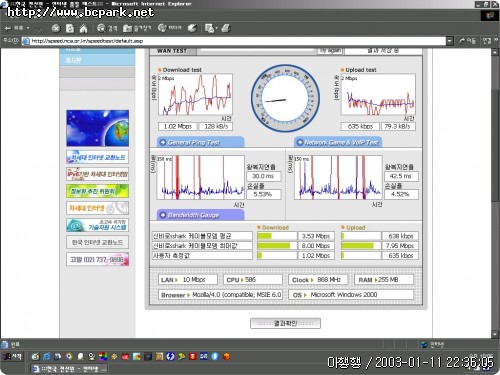
Task: Click the Print toolbar icon
Action: click(x=226, y=28)
